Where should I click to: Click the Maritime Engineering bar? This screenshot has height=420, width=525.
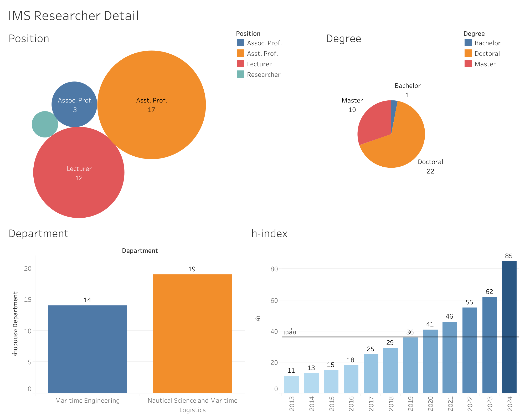pyautogui.click(x=87, y=349)
